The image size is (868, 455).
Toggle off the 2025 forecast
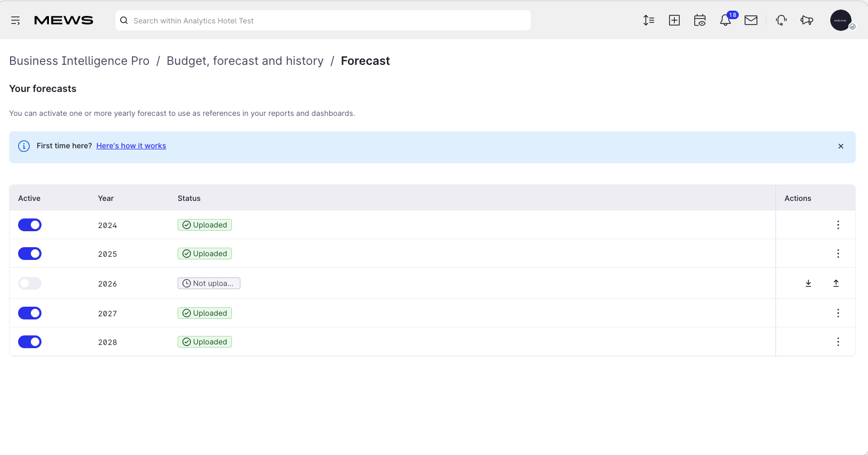(x=30, y=254)
